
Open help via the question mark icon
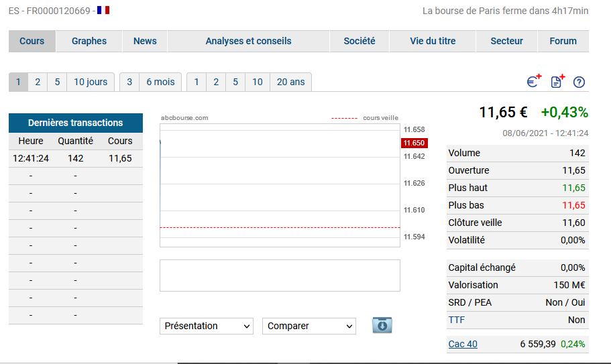pos(579,82)
